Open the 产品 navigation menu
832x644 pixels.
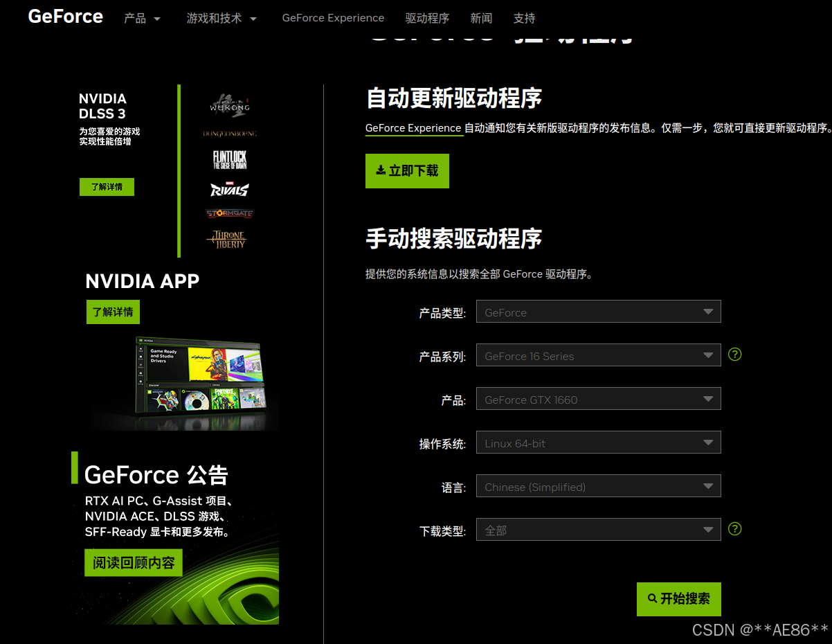[x=142, y=19]
